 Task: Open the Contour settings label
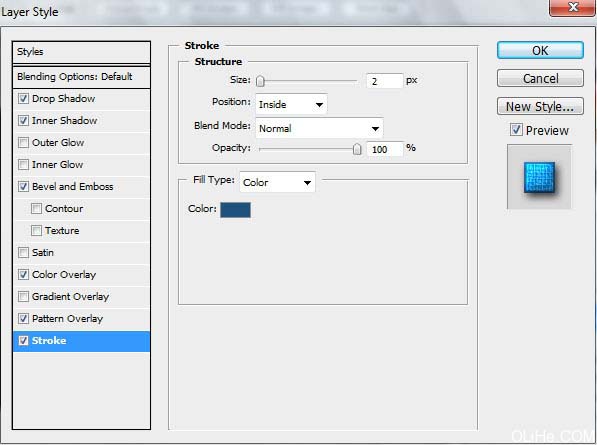tap(64, 209)
